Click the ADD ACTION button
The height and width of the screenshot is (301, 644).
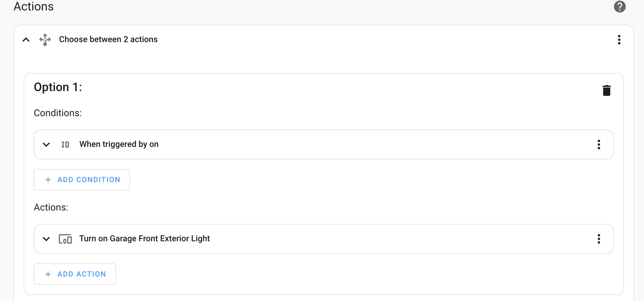75,274
